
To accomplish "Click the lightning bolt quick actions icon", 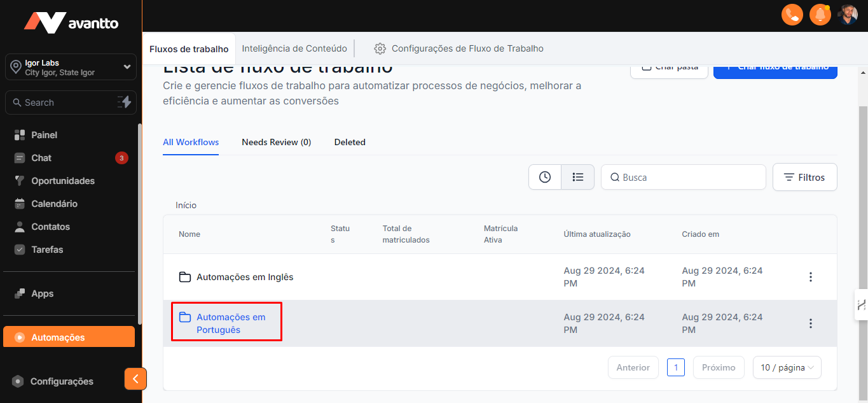I will 125,102.
